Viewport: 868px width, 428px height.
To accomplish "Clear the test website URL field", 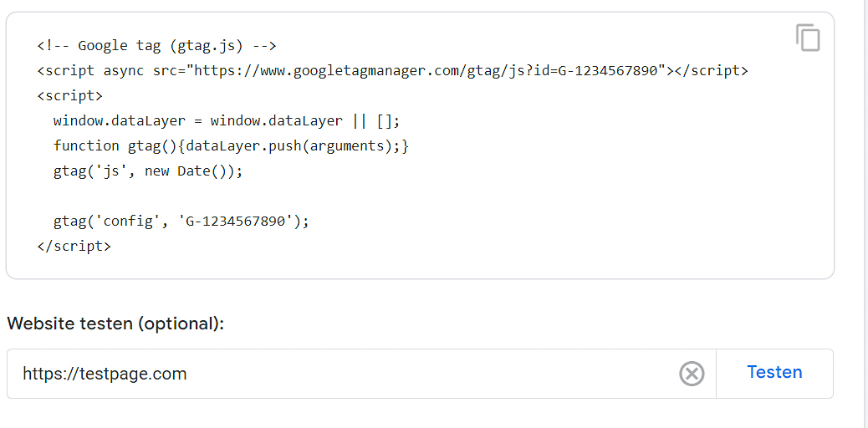I will (692, 374).
